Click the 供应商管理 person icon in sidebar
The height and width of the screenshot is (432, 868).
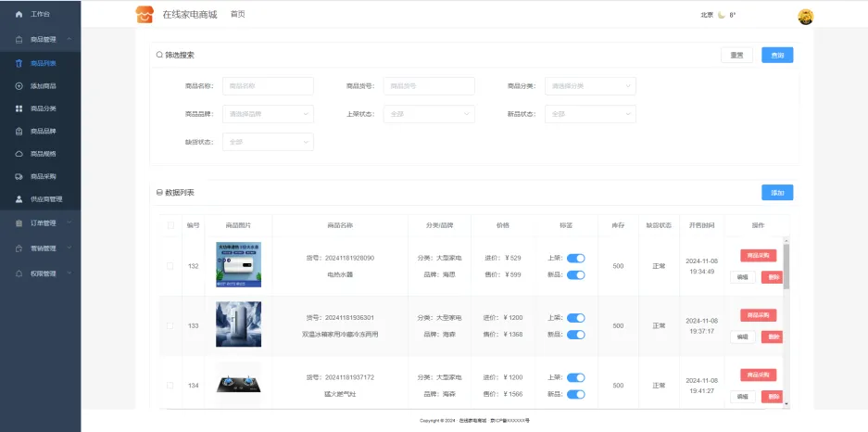pyautogui.click(x=19, y=199)
